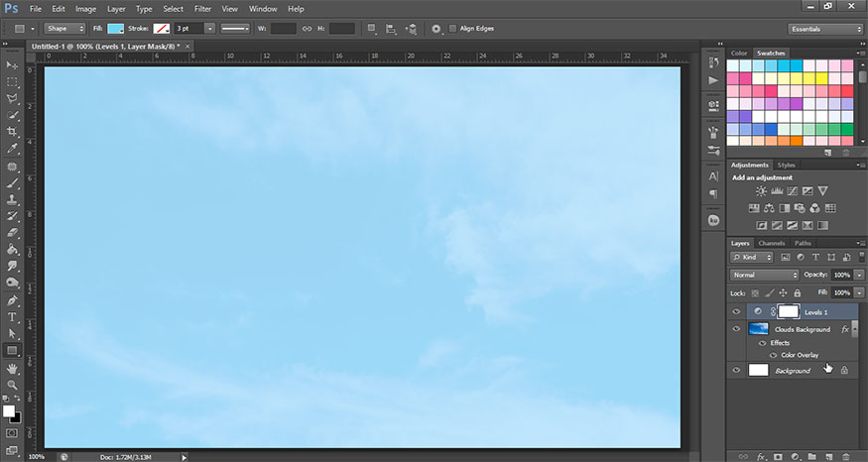Select the Background layer thumbnail
The height and width of the screenshot is (462, 868).
tap(759, 370)
